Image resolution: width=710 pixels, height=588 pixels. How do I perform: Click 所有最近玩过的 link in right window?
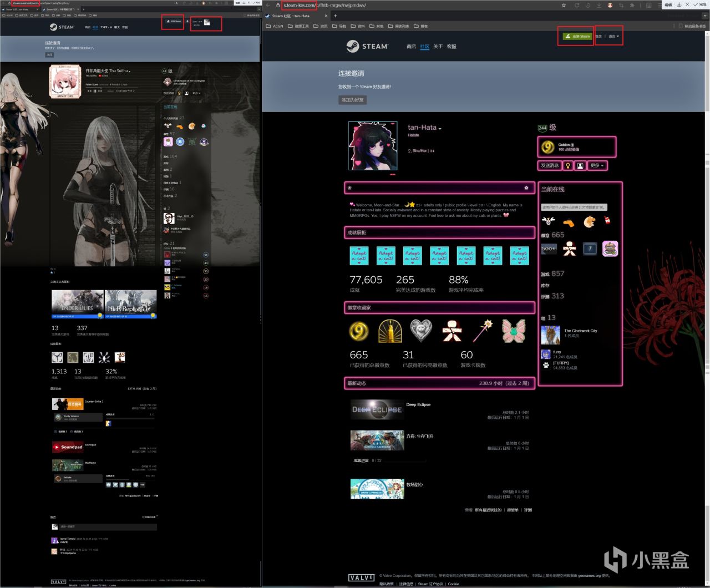(x=488, y=510)
